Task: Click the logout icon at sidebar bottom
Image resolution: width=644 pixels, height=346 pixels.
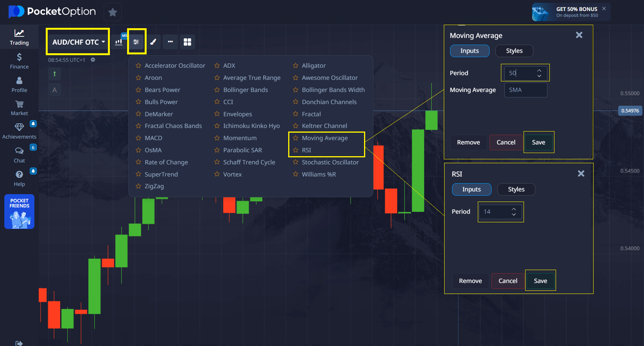Action: 19,343
